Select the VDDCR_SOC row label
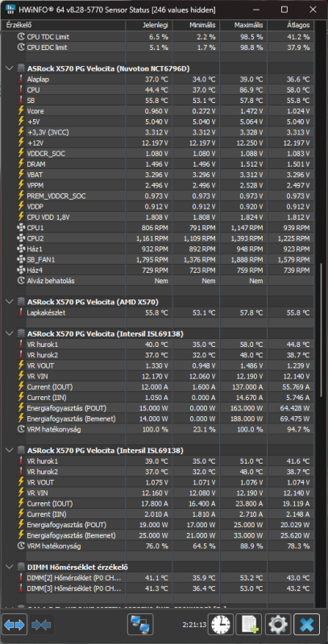The width and height of the screenshot is (328, 644). pos(46,153)
